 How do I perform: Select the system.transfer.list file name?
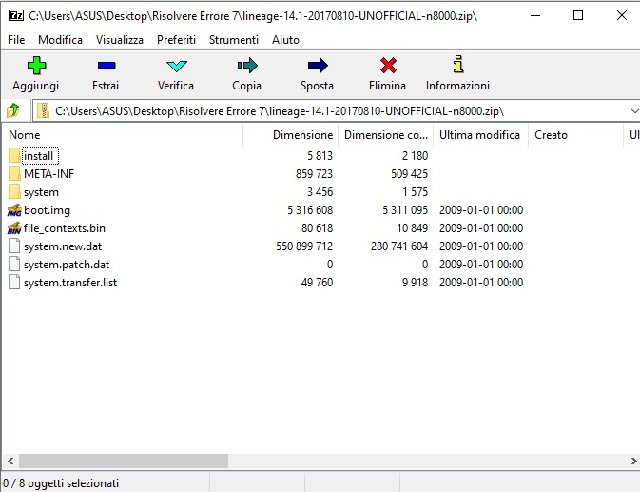[x=71, y=282]
